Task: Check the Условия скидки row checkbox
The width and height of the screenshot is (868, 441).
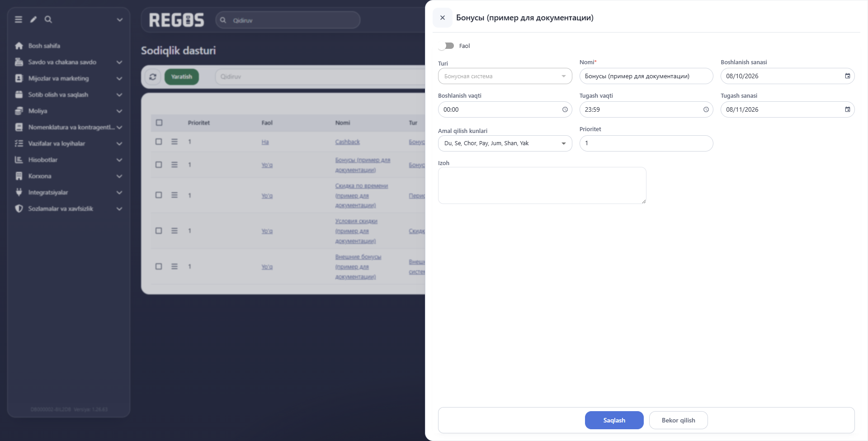Action: tap(159, 231)
